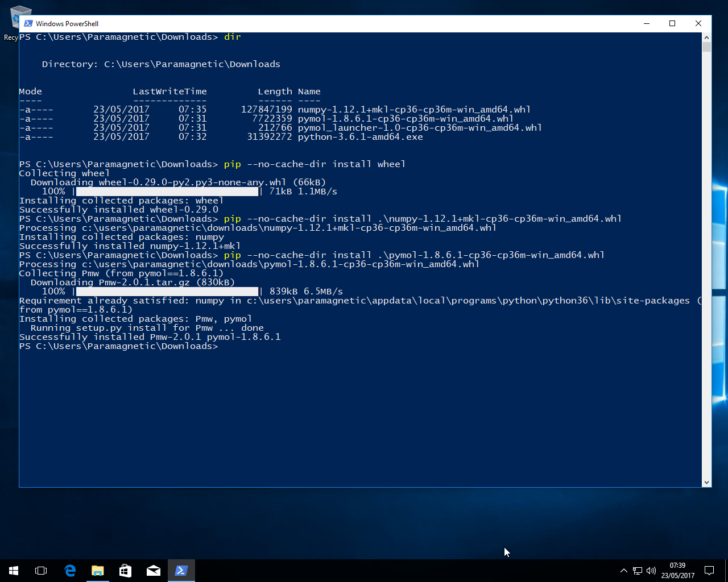Minimize the Windows PowerShell window
This screenshot has width=728, height=582.
pos(647,23)
